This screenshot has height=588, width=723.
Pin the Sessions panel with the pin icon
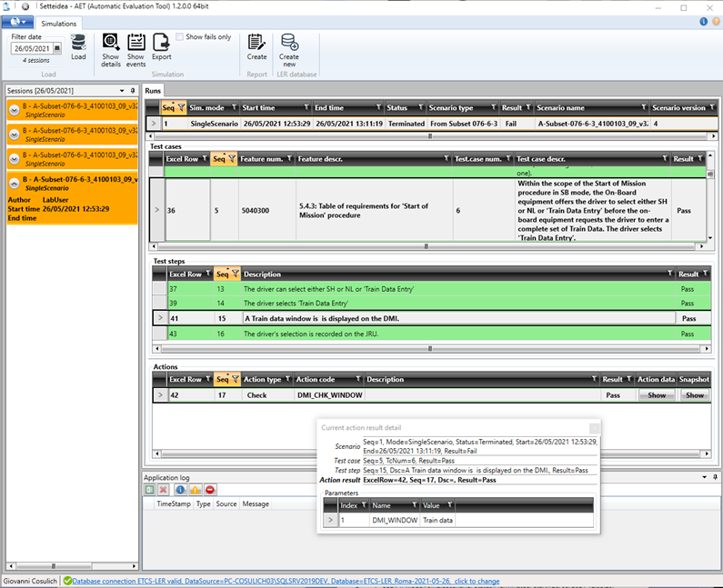pyautogui.click(x=133, y=91)
